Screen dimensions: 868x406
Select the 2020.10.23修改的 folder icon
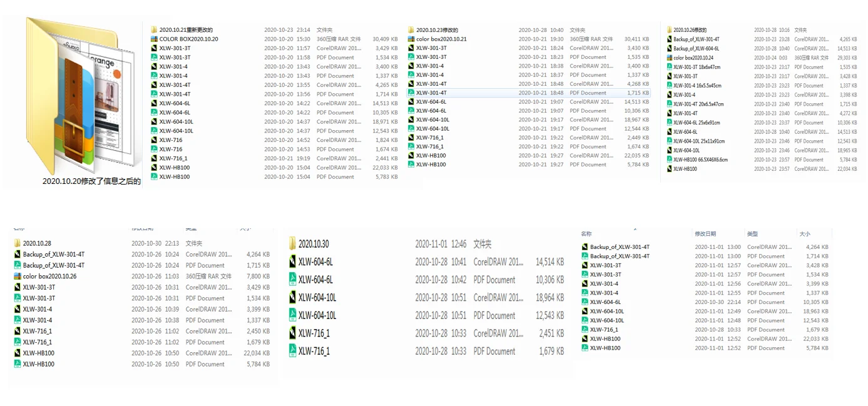coord(411,29)
